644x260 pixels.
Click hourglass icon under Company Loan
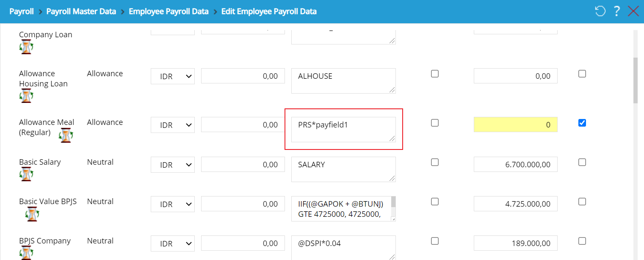pos(26,47)
